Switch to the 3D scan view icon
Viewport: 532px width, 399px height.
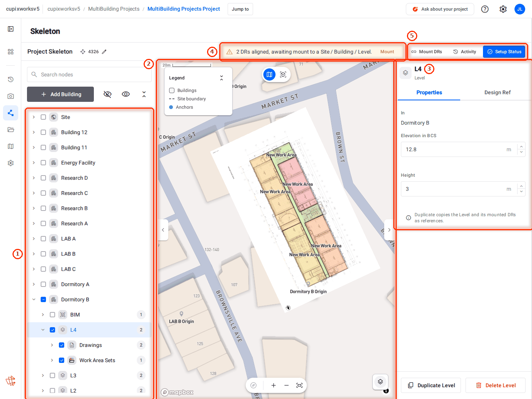[x=283, y=74]
